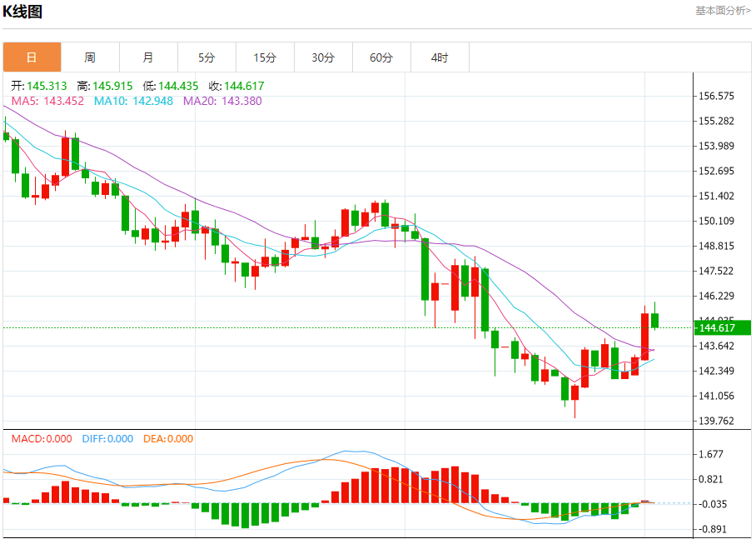Click the 收:144.617 close price value

(x=236, y=86)
